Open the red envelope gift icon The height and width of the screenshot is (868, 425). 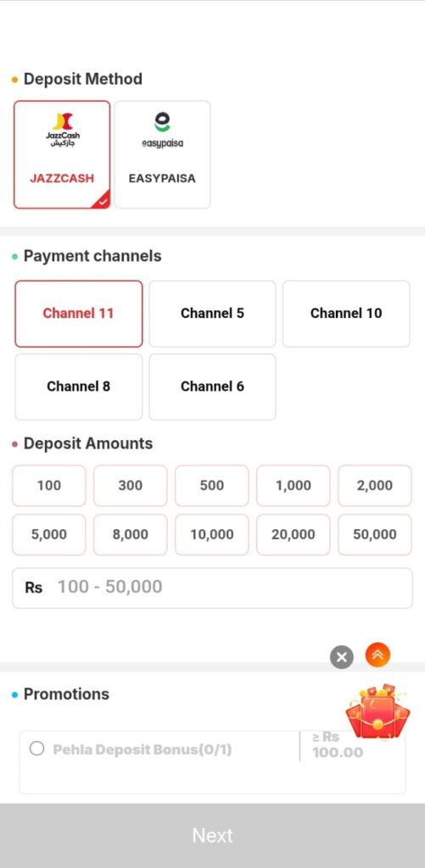tap(377, 712)
